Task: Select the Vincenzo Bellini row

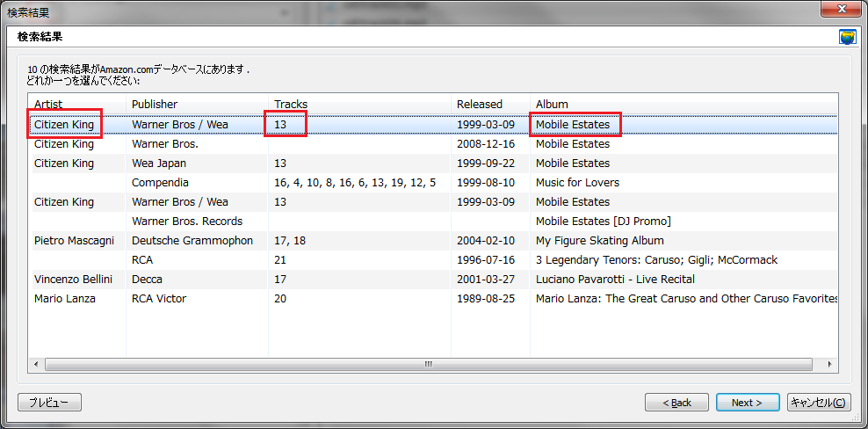Action: [x=433, y=280]
